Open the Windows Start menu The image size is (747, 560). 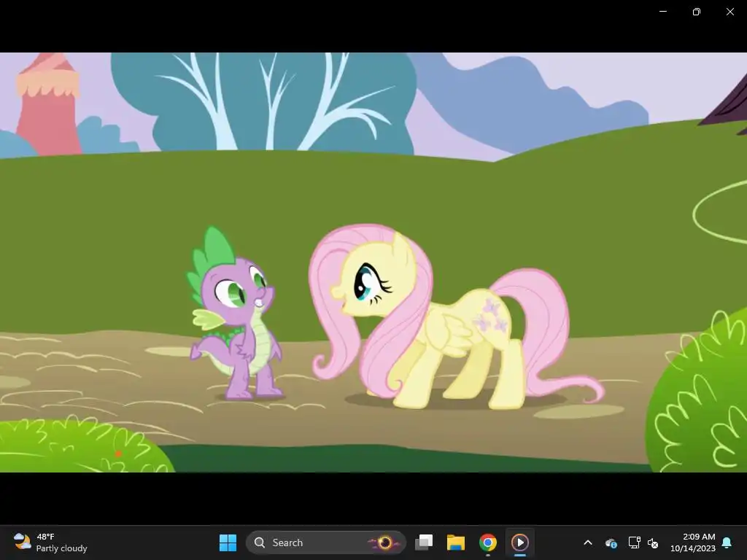[228, 542]
